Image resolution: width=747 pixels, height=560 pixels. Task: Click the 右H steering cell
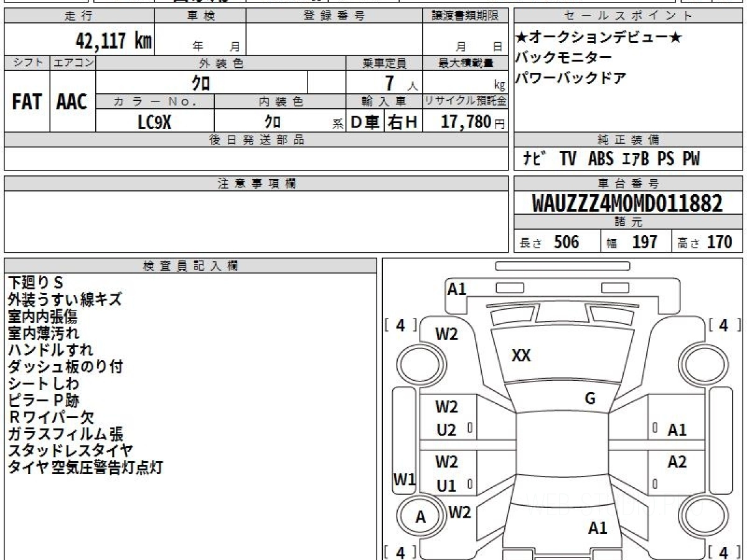click(x=403, y=122)
